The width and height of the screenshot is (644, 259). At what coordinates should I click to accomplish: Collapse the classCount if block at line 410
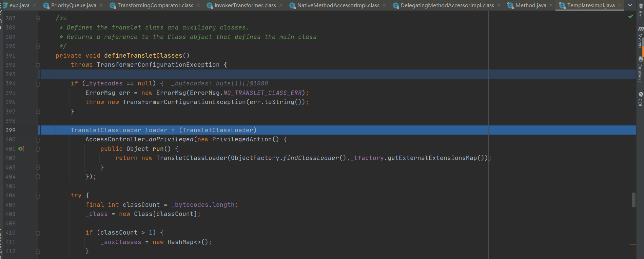38,233
